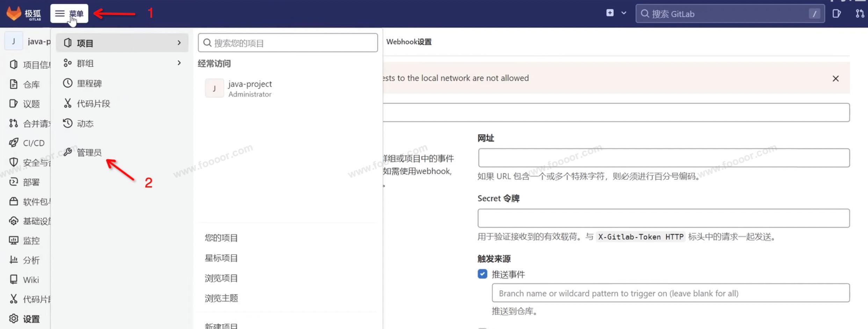
Task: Open merge requests icon in top bar
Action: [859, 14]
